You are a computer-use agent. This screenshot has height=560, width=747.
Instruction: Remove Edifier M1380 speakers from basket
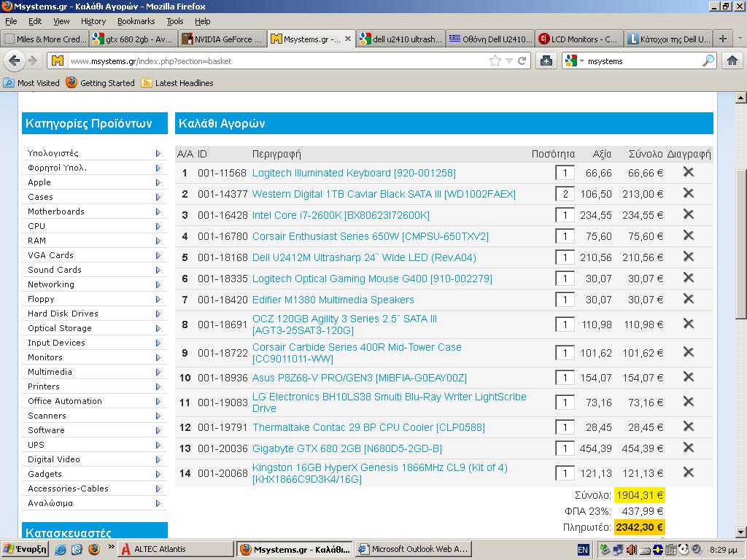[688, 298]
